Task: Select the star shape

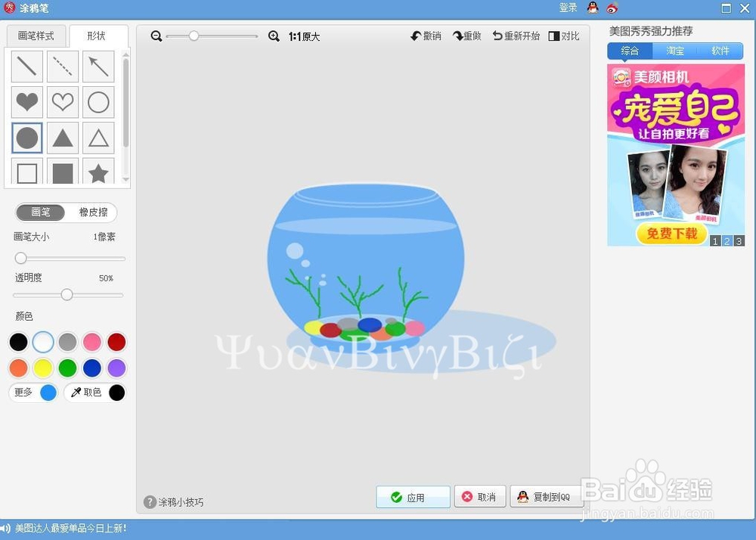Action: pyautogui.click(x=98, y=173)
